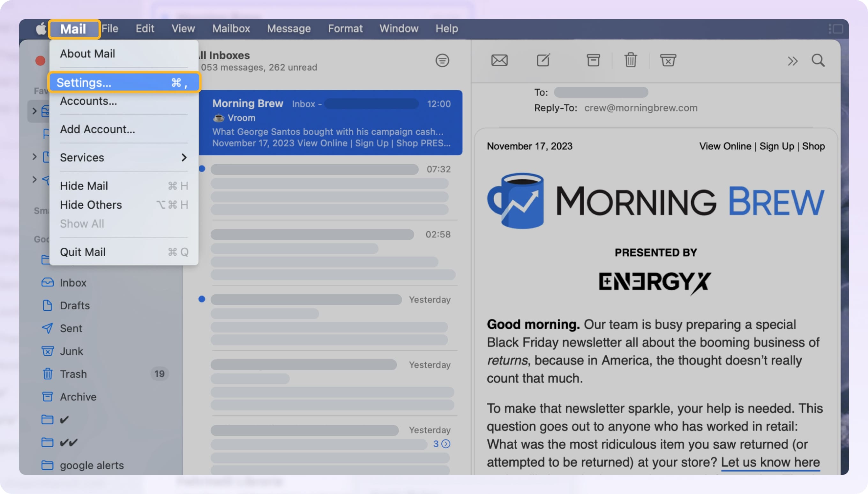This screenshot has width=868, height=494.
Task: Open the Message menu
Action: 289,28
